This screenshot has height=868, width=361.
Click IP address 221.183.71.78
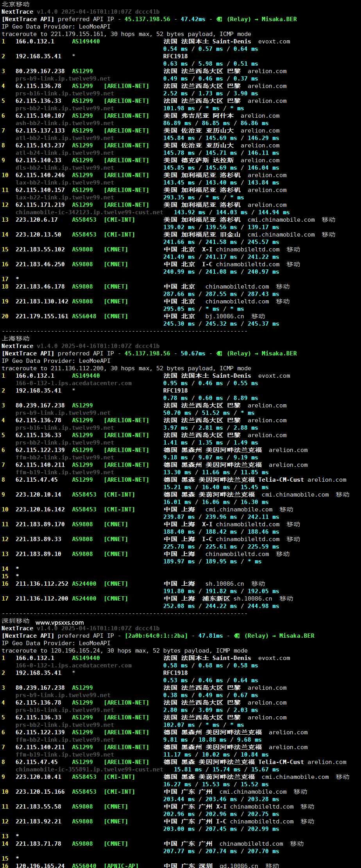39,844
